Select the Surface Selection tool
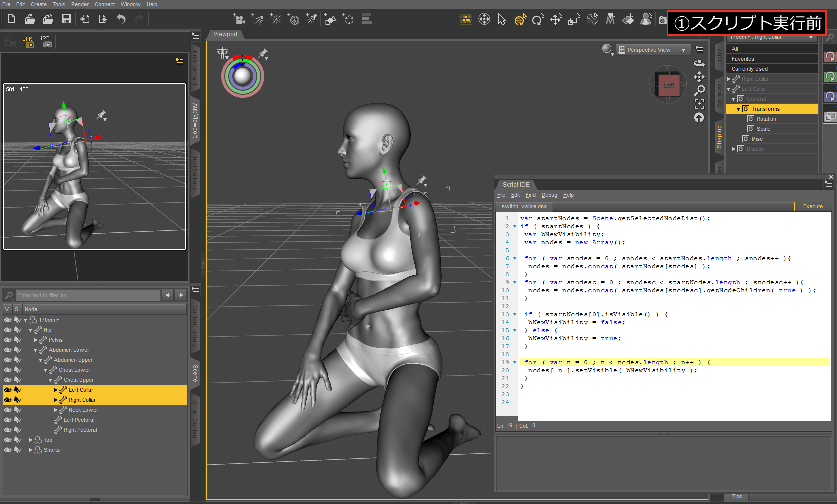This screenshot has height=504, width=837. click(x=628, y=19)
